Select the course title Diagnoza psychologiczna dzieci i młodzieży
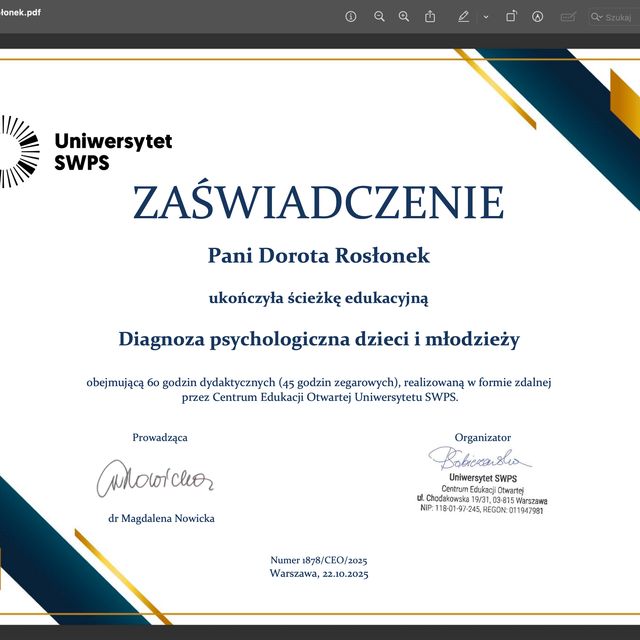This screenshot has height=640, width=640. pos(319,340)
